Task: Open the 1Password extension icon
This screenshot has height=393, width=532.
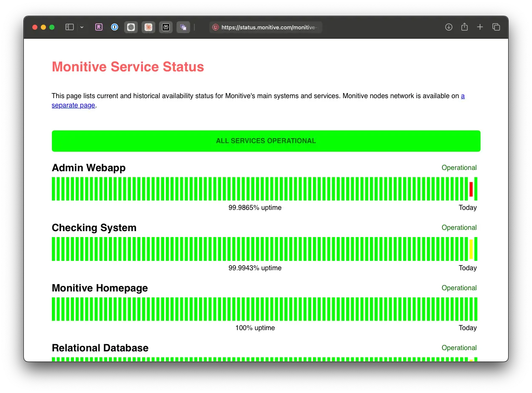Action: pos(114,27)
